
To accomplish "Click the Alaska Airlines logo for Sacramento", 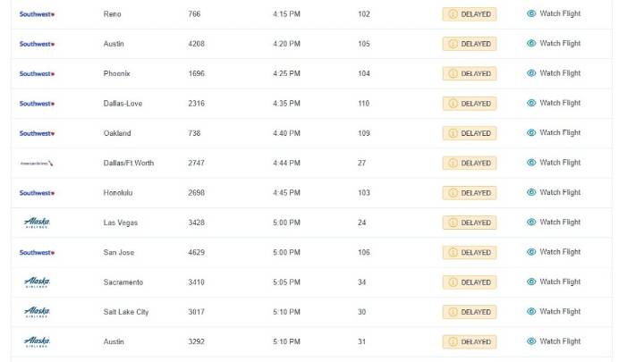I will 38,282.
